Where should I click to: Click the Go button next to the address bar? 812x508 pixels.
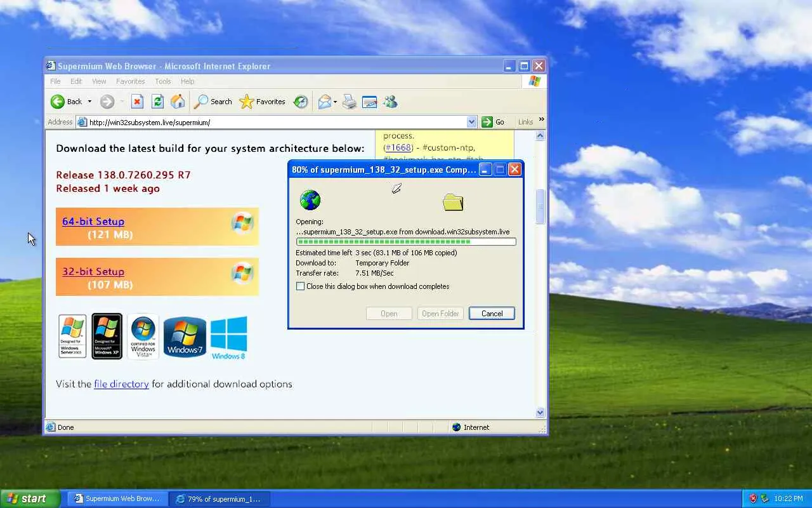click(493, 122)
